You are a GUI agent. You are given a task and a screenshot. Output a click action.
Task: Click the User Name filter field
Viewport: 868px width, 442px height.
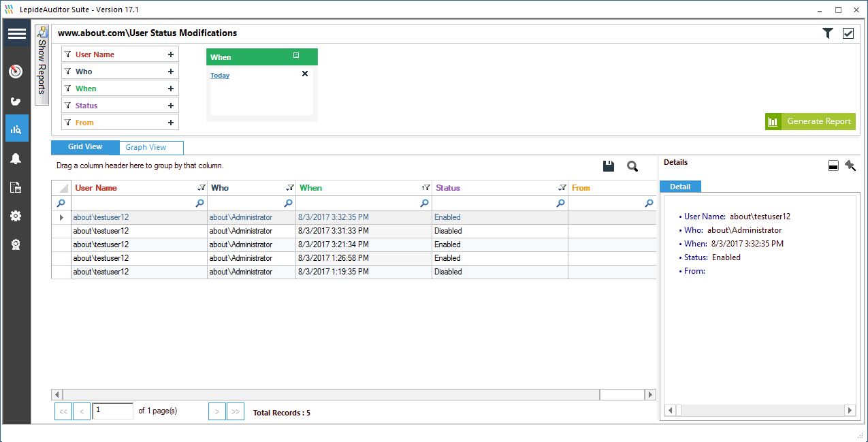120,54
